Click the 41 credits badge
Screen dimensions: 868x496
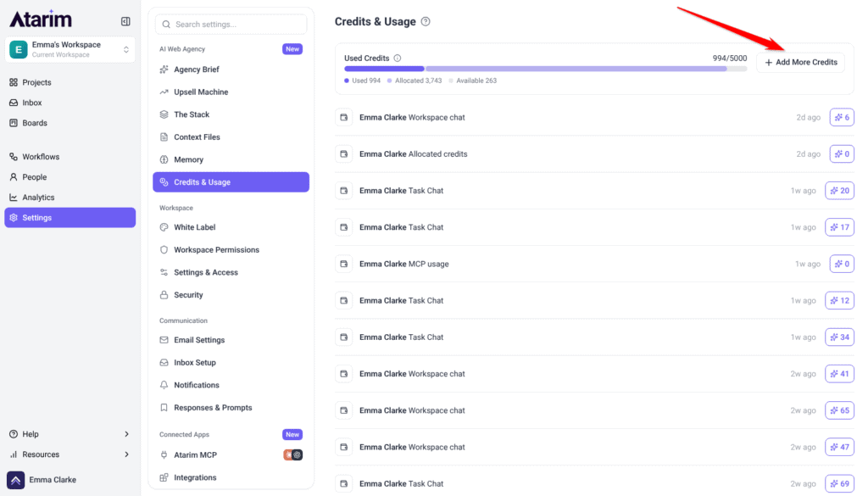tap(839, 374)
